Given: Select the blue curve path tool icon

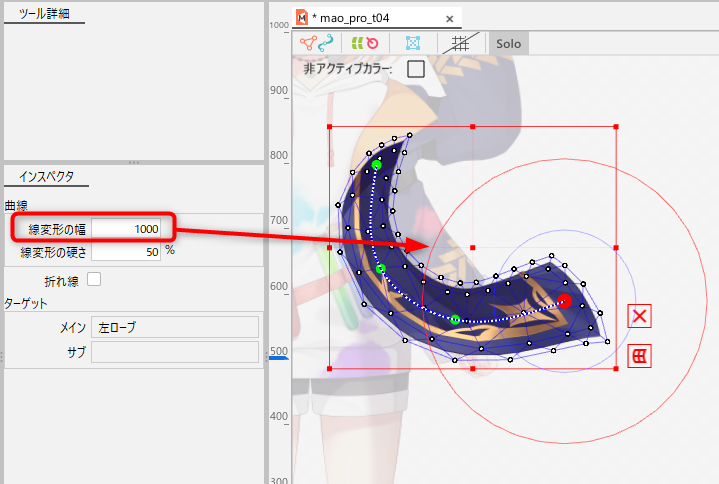Looking at the screenshot, I should coord(326,43).
